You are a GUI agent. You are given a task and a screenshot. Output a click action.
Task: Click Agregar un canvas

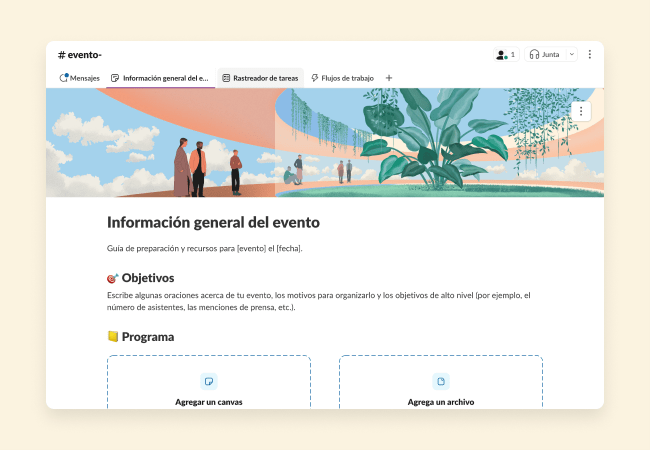coord(208,402)
